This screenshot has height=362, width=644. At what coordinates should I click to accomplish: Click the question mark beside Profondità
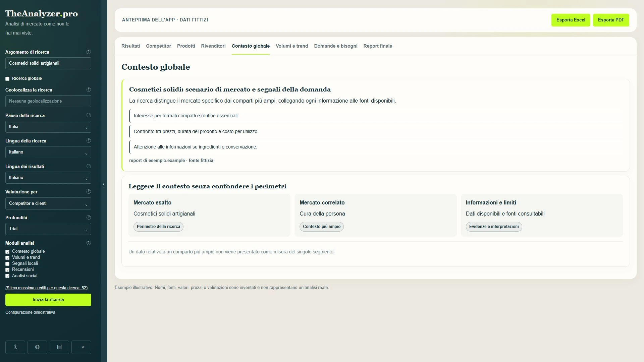[x=89, y=218]
